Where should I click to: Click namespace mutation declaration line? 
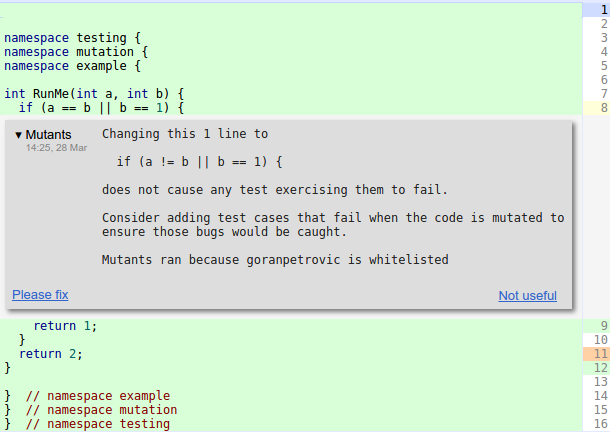[76, 52]
